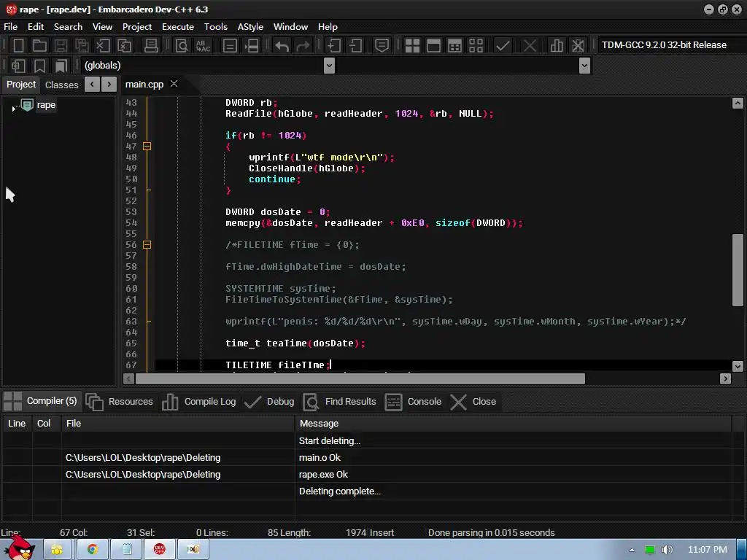This screenshot has width=747, height=560.
Task: Open the Execute menu
Action: click(178, 27)
